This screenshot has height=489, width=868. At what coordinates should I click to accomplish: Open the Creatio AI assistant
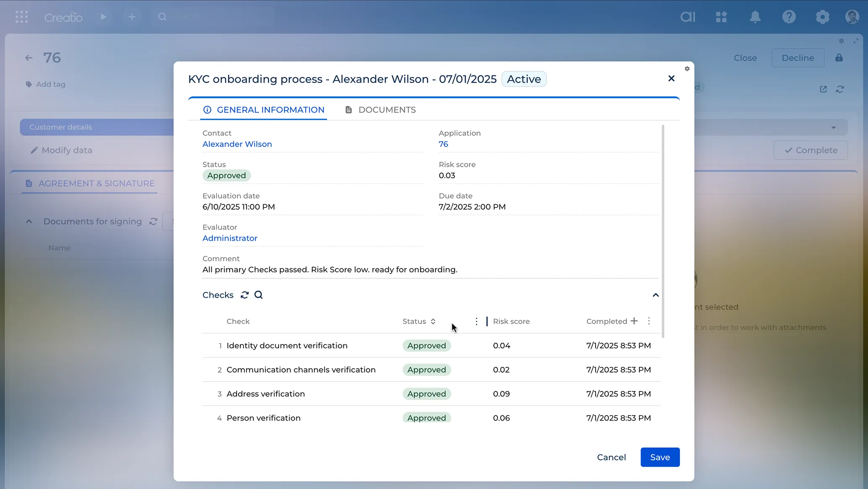(x=687, y=17)
